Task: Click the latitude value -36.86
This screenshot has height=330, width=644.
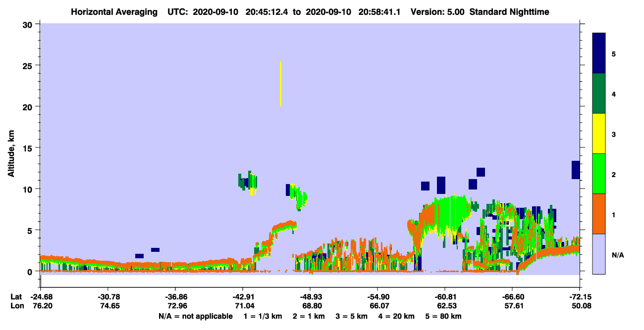Action: 175,297
